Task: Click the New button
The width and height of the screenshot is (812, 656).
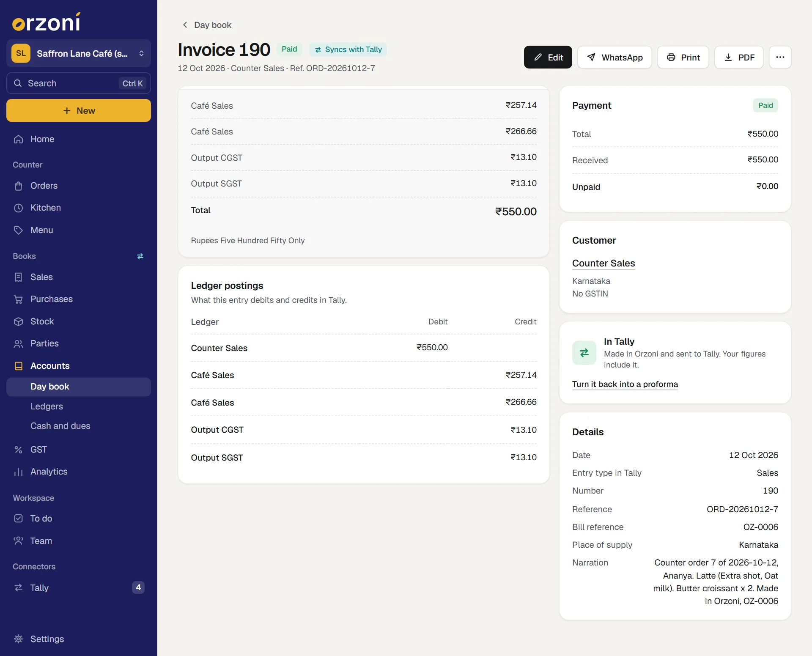Action: (x=79, y=110)
